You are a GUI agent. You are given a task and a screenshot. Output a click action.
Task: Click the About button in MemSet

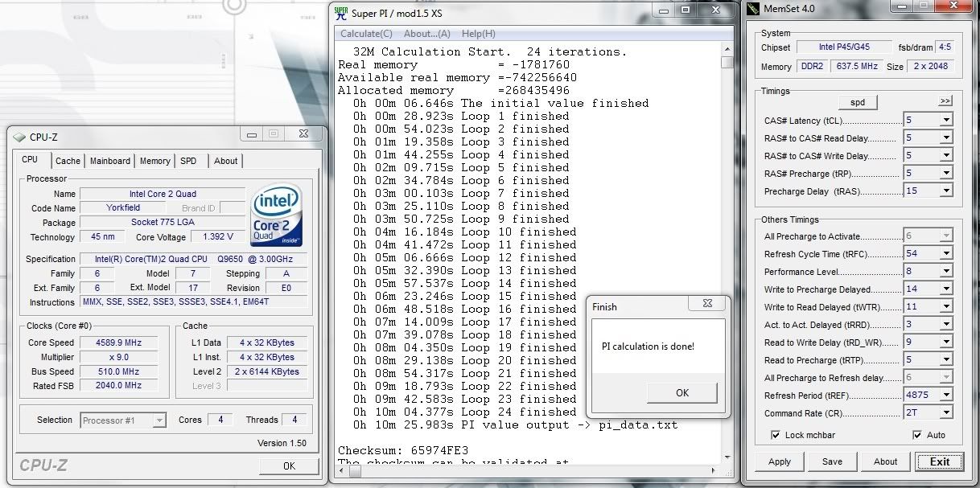click(886, 461)
